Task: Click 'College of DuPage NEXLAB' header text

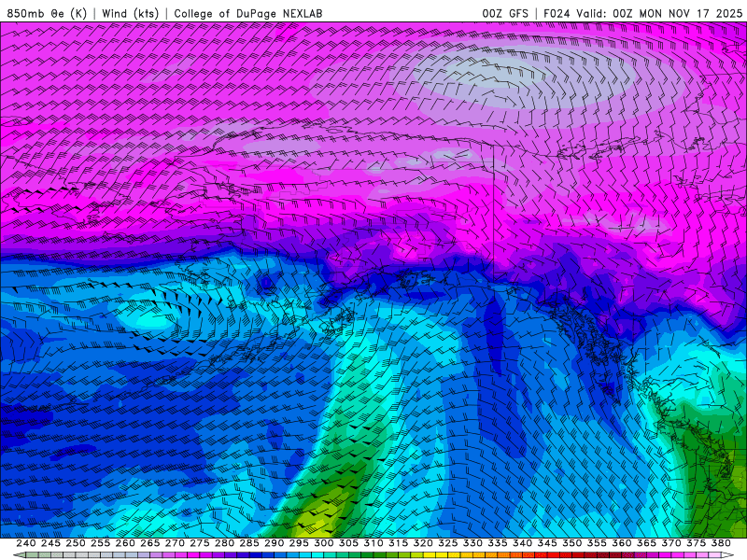Action: pos(248,13)
